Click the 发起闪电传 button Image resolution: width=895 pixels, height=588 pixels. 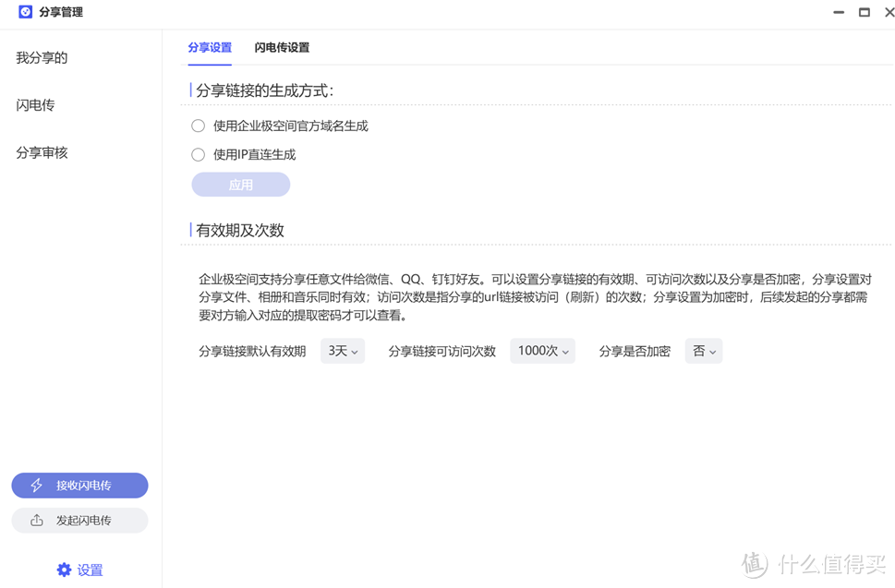(79, 520)
